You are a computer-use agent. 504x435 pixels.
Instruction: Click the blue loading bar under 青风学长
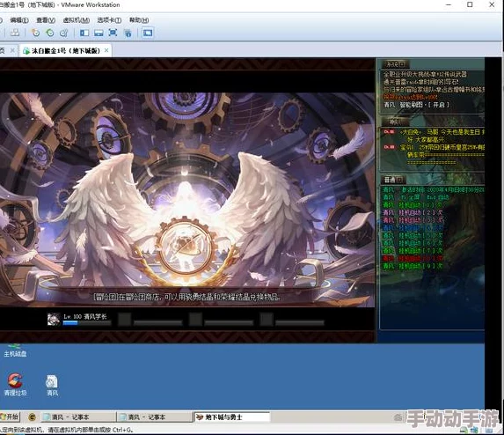pyautogui.click(x=86, y=323)
